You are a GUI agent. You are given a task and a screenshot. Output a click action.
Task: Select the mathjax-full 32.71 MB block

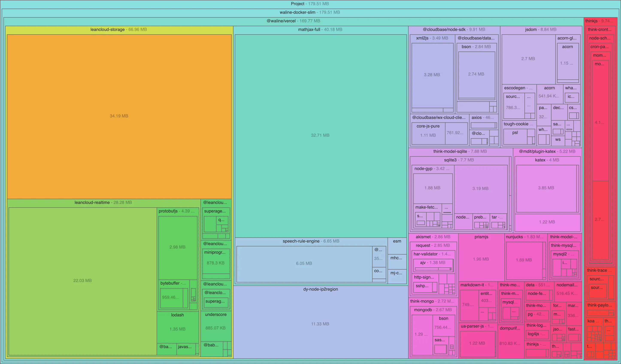click(x=320, y=135)
